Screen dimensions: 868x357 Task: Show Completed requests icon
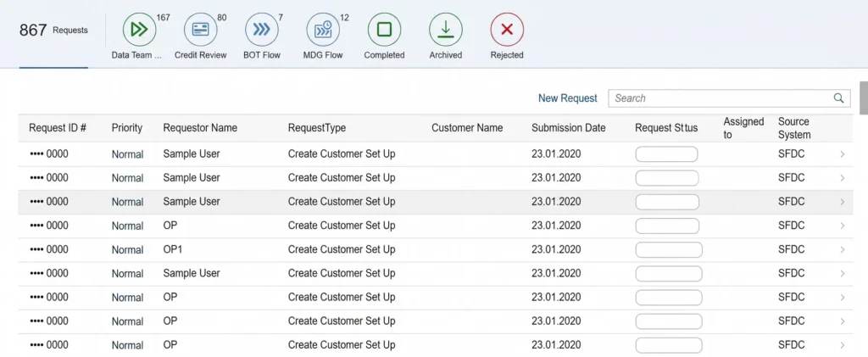pyautogui.click(x=384, y=30)
